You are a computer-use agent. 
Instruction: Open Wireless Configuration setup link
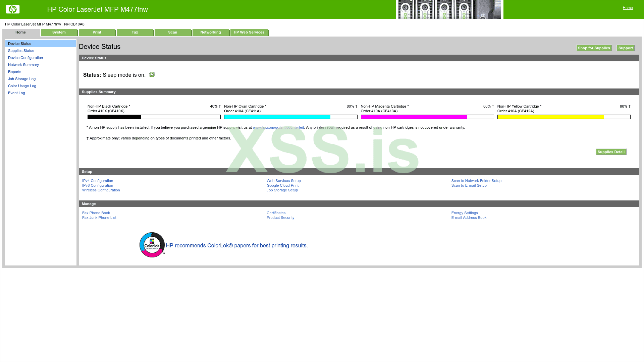click(x=101, y=190)
